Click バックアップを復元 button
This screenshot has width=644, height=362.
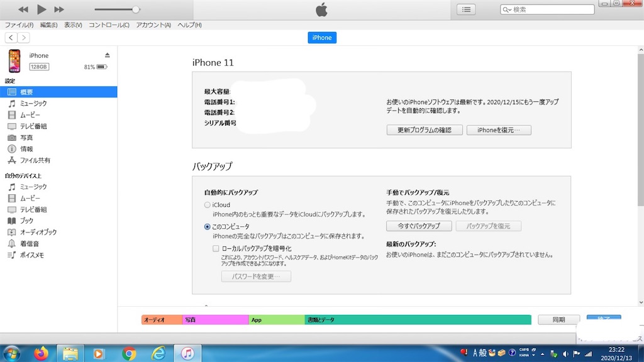(x=488, y=226)
